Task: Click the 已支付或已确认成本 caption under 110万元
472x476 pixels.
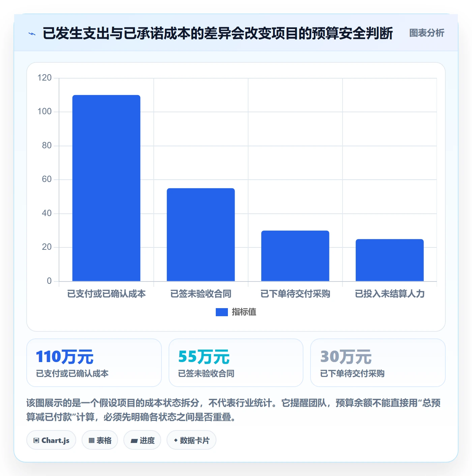Action: click(x=72, y=374)
